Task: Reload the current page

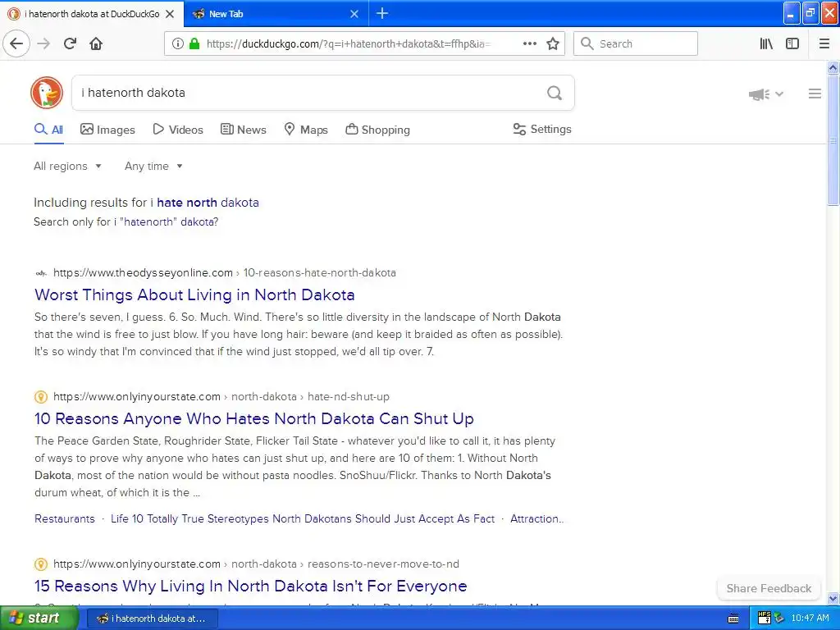Action: (71, 43)
